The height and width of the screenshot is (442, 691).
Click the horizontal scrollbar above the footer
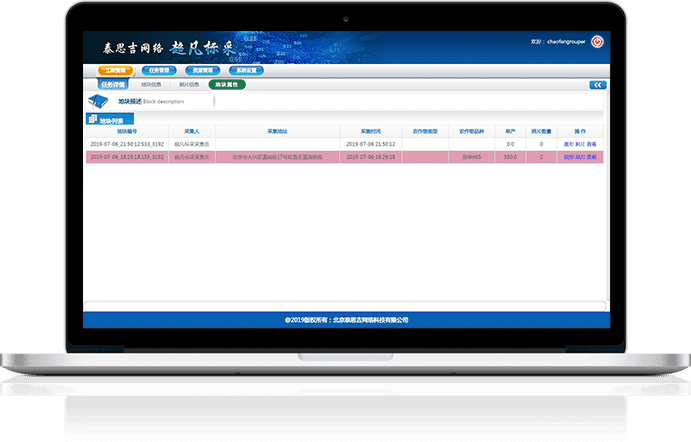point(345,306)
